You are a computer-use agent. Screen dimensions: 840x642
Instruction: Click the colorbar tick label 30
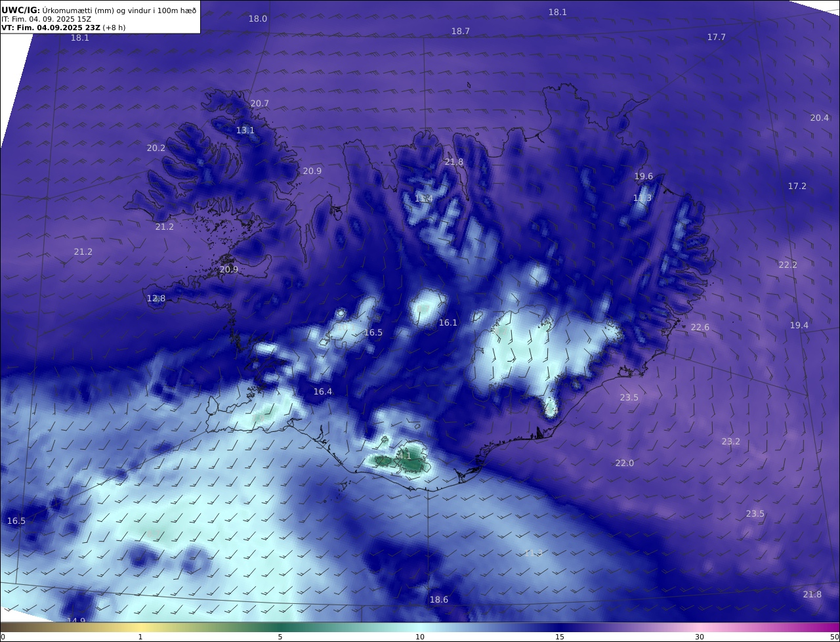point(700,637)
